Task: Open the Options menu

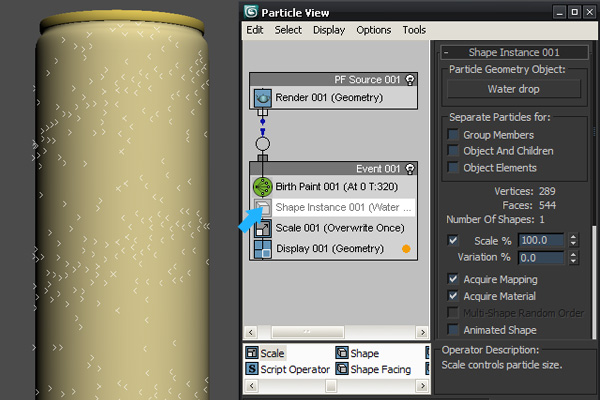Action: click(x=374, y=30)
